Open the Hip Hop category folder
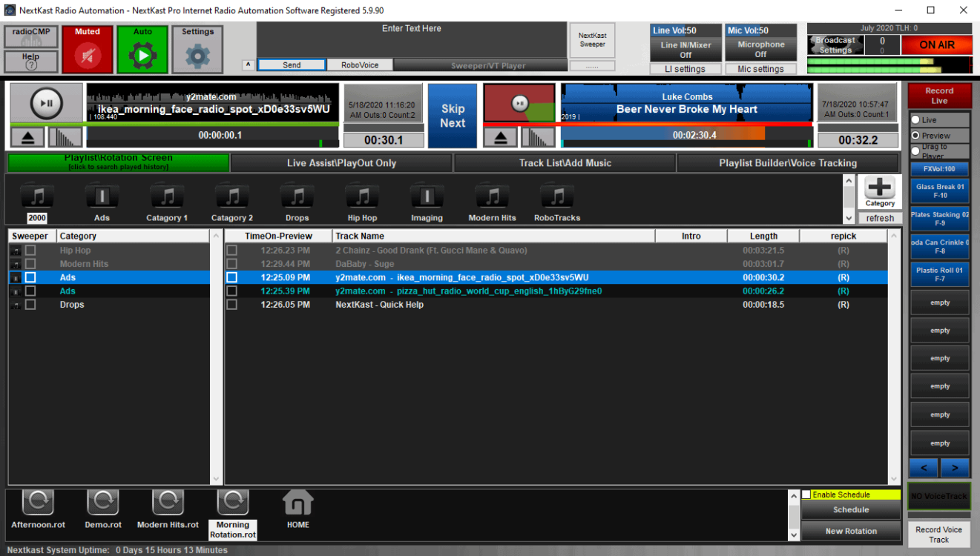The width and height of the screenshot is (980, 556). click(362, 196)
